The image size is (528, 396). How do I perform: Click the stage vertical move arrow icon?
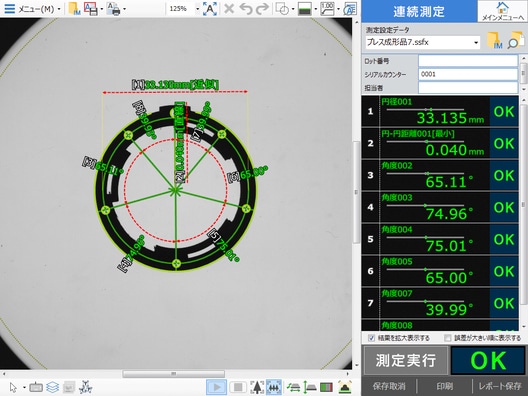pyautogui.click(x=310, y=387)
